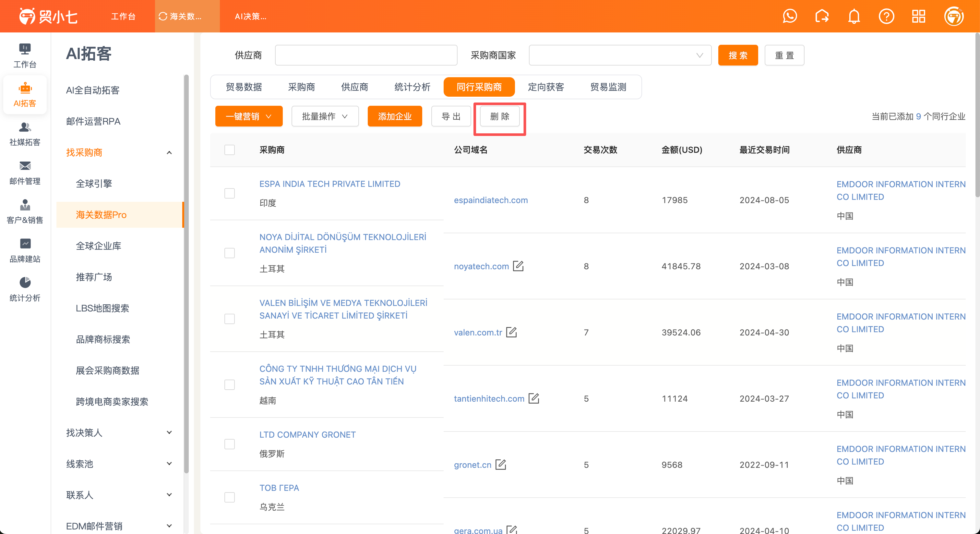This screenshot has width=980, height=534.
Task: Open 全球引擎 submenu item
Action: [94, 183]
